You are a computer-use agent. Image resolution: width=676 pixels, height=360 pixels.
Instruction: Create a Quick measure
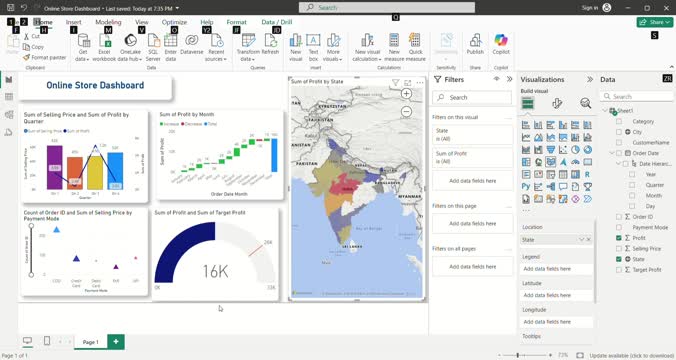pyautogui.click(x=415, y=47)
